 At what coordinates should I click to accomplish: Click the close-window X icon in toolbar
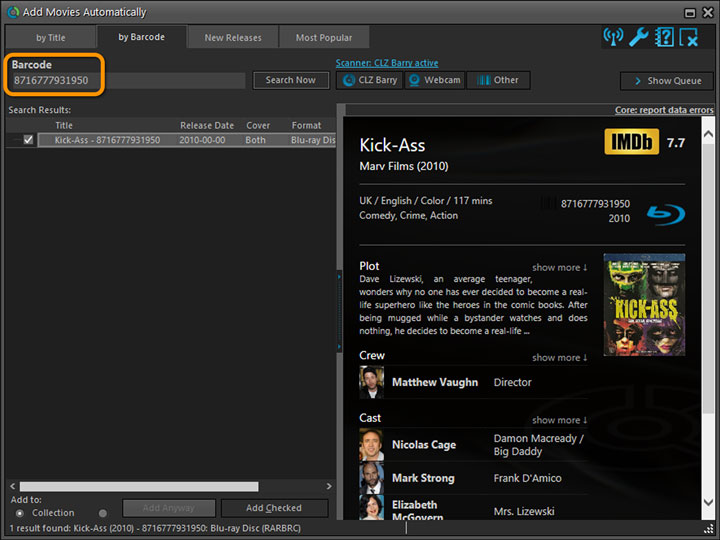coord(688,37)
